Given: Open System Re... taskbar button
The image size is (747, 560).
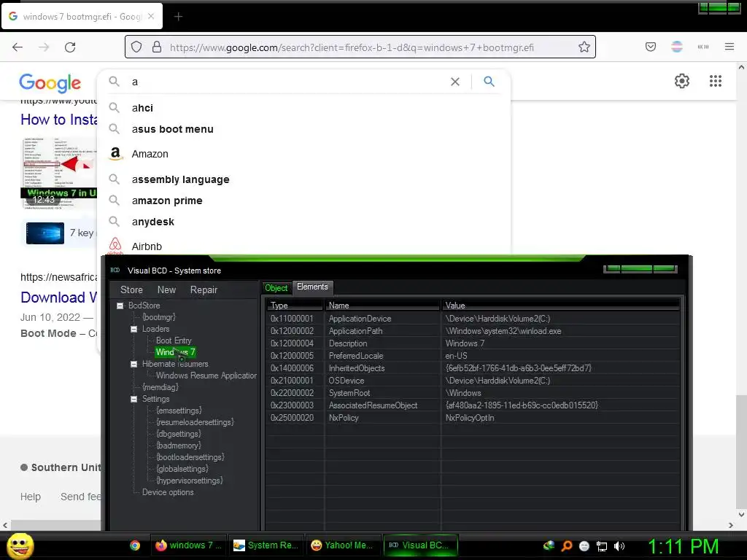Looking at the screenshot, I should click(266, 545).
